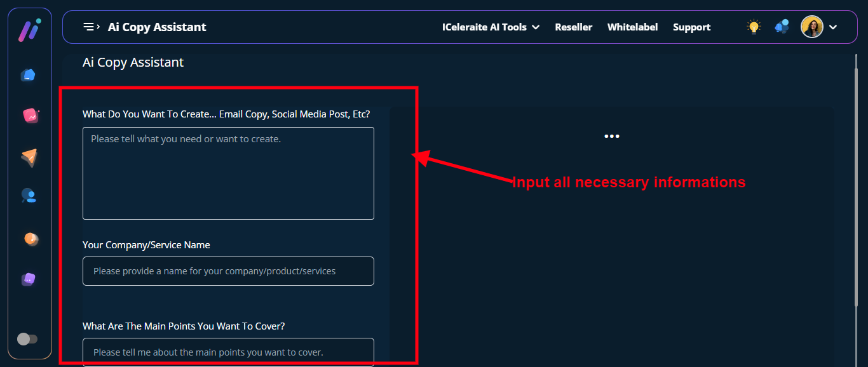Viewport: 868px width, 367px height.
Task: Click the lightbulb icon in the header
Action: [754, 27]
